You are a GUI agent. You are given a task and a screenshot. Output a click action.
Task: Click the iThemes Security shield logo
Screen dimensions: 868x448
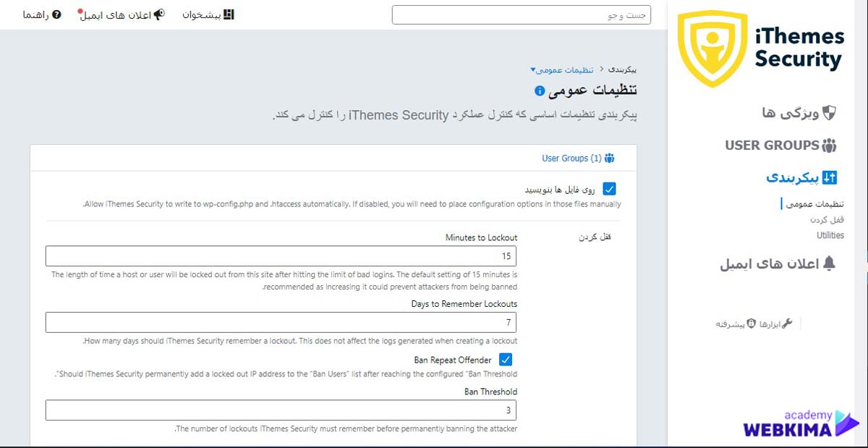(x=713, y=48)
